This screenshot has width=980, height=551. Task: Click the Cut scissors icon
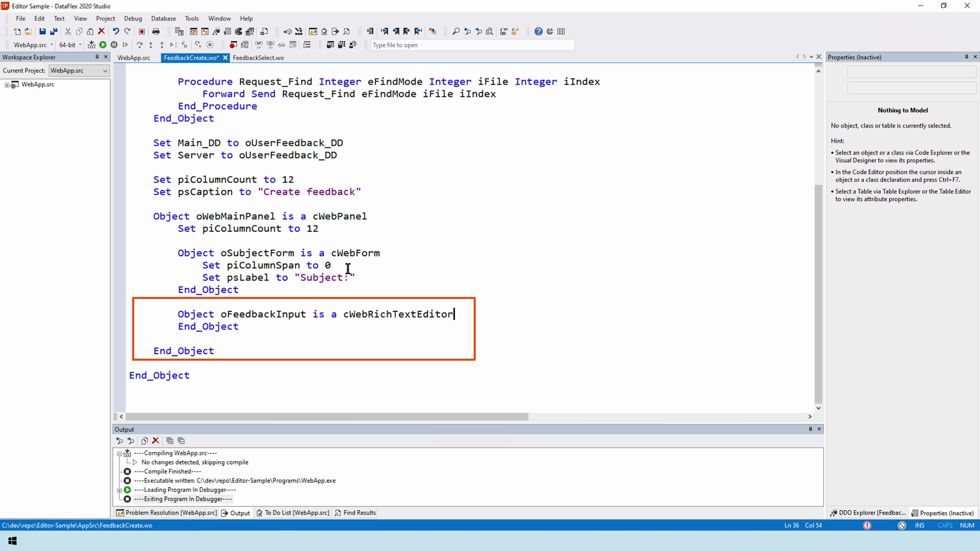pos(68,32)
